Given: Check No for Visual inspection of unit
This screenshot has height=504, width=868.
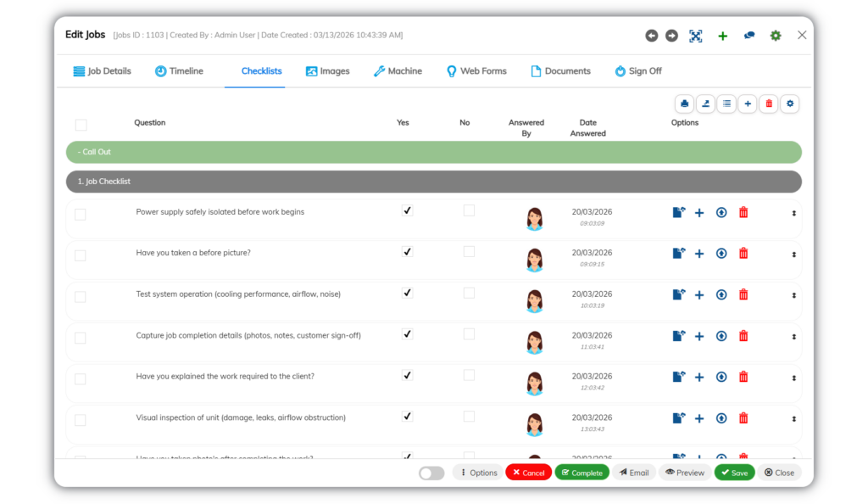Looking at the screenshot, I should (x=469, y=416).
